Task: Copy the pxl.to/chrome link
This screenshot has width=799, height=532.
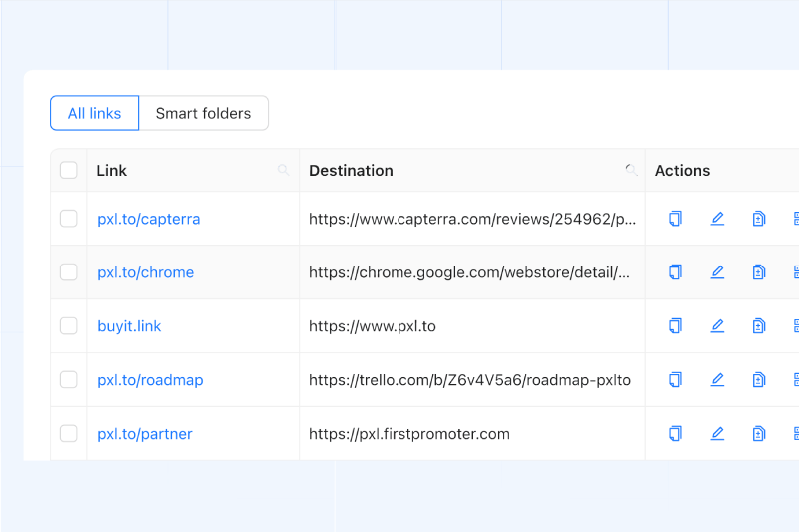Action: (x=675, y=272)
